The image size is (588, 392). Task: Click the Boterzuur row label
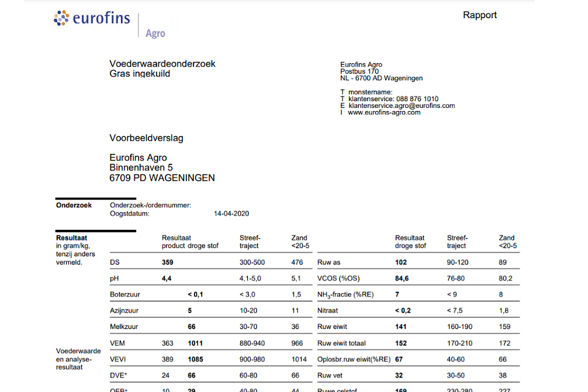(125, 295)
